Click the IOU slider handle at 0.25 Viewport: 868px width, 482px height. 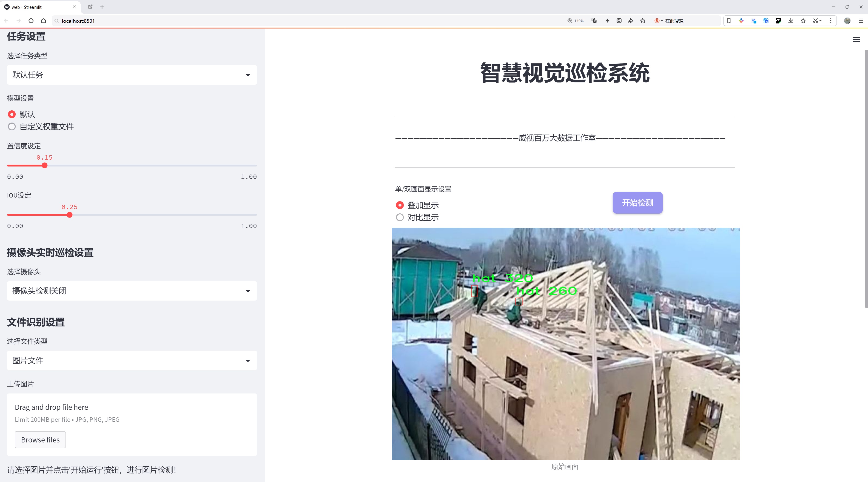click(x=69, y=215)
